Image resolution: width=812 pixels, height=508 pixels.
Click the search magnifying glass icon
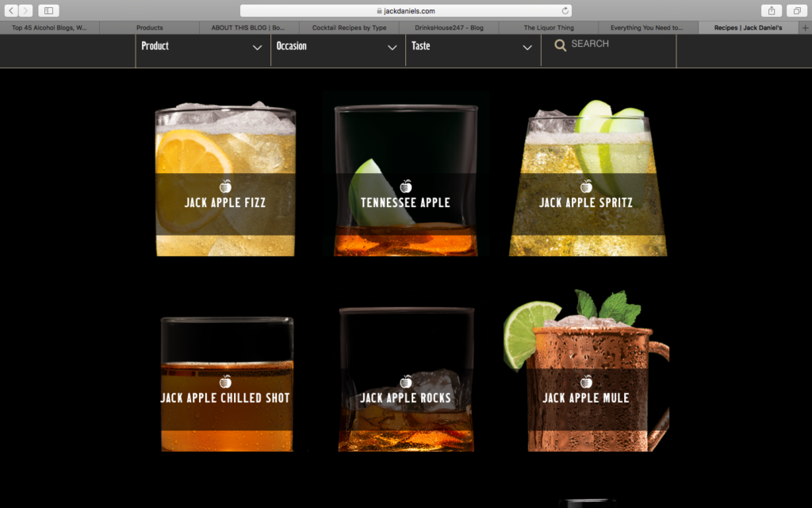pyautogui.click(x=561, y=45)
